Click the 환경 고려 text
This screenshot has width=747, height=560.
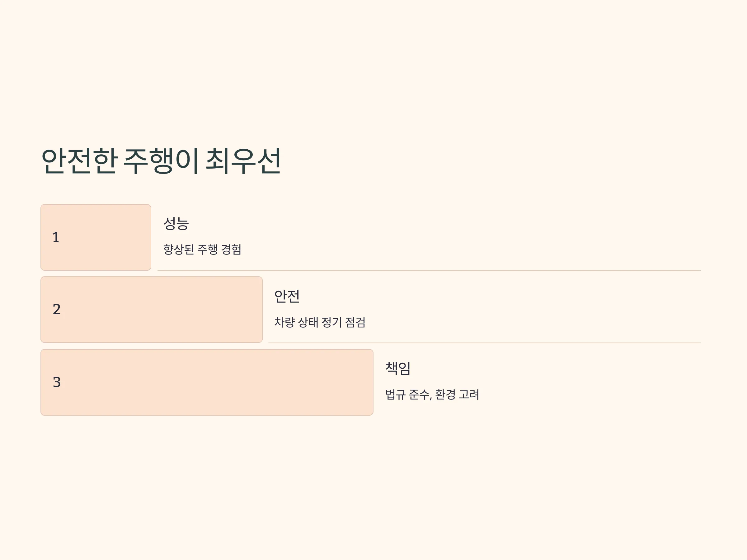[x=457, y=394]
